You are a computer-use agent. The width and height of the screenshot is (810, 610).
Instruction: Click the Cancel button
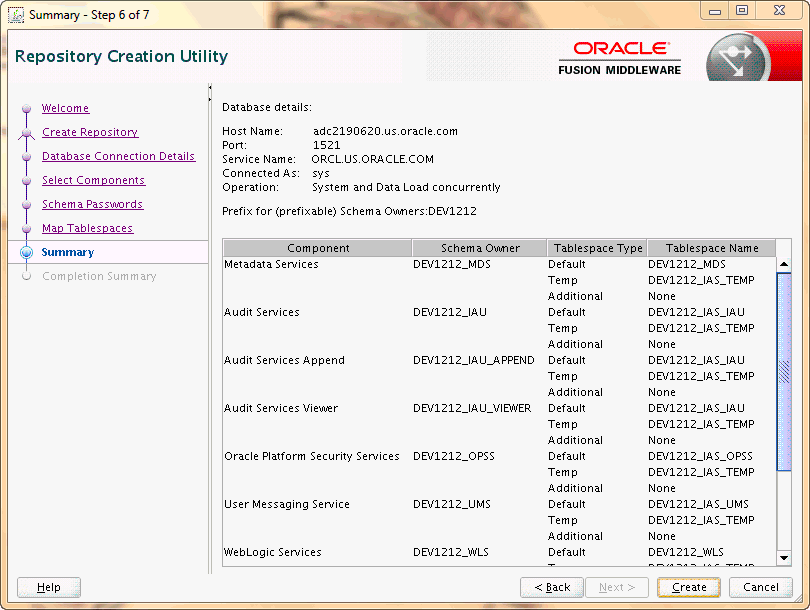point(760,587)
